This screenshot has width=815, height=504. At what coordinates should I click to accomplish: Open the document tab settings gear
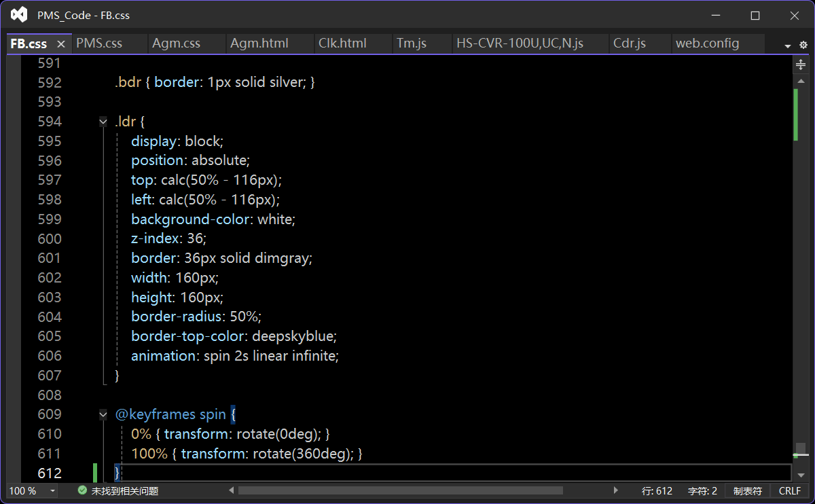click(x=803, y=45)
